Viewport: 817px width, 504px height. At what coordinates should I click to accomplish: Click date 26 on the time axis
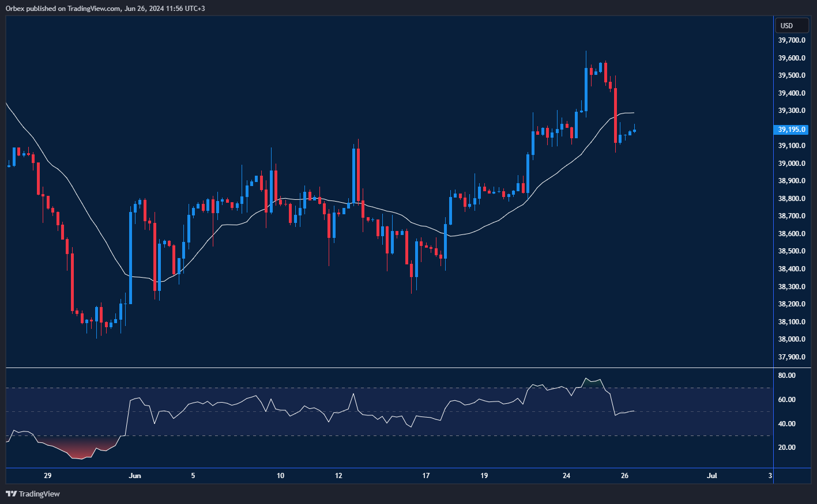(x=624, y=476)
